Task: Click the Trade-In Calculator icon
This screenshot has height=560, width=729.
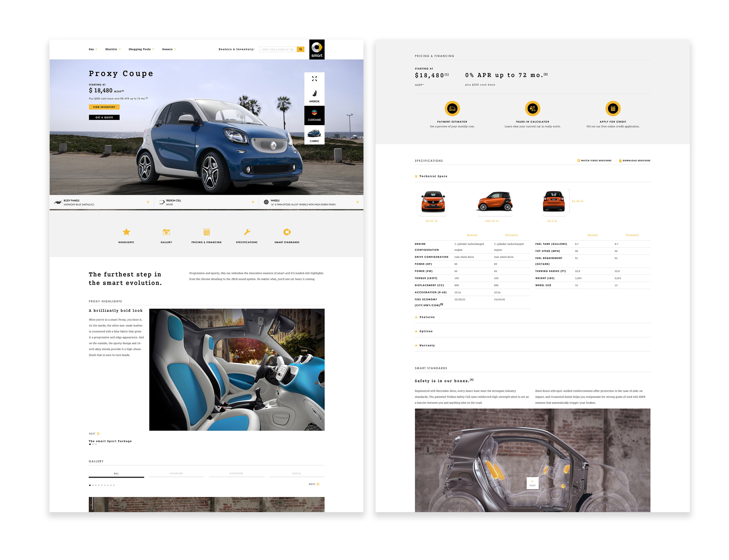Action: tap(532, 109)
